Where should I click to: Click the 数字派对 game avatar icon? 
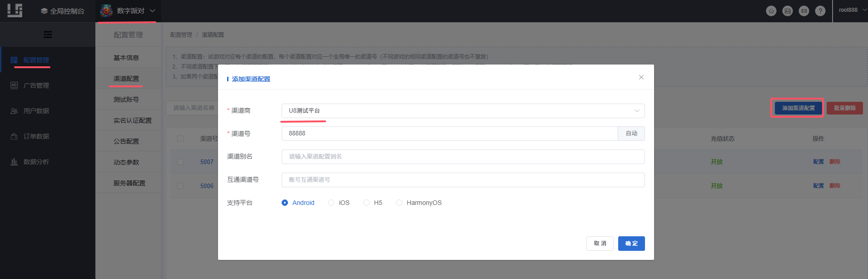106,10
